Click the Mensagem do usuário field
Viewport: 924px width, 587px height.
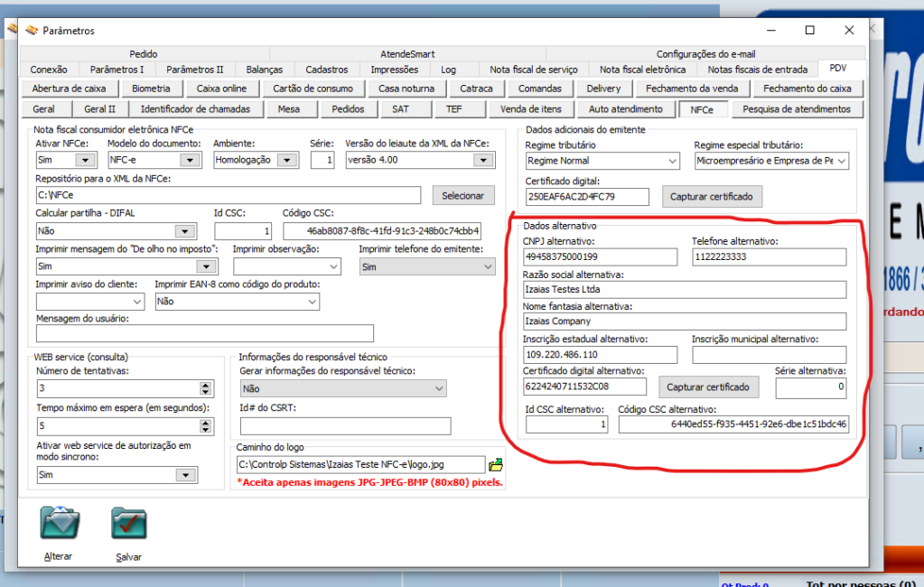[x=204, y=333]
